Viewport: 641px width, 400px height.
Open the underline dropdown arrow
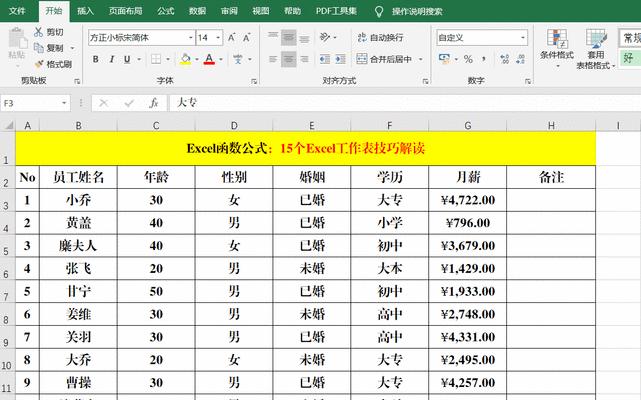coord(139,59)
